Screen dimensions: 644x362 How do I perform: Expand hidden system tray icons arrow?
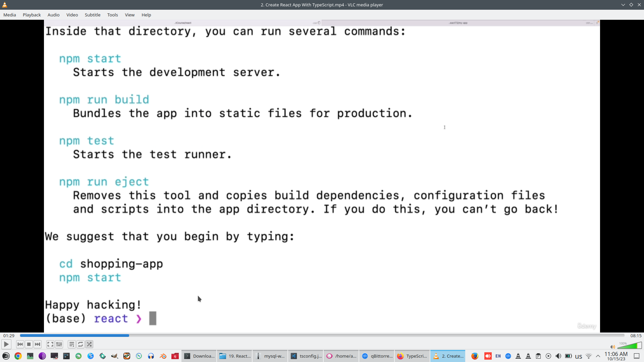598,356
